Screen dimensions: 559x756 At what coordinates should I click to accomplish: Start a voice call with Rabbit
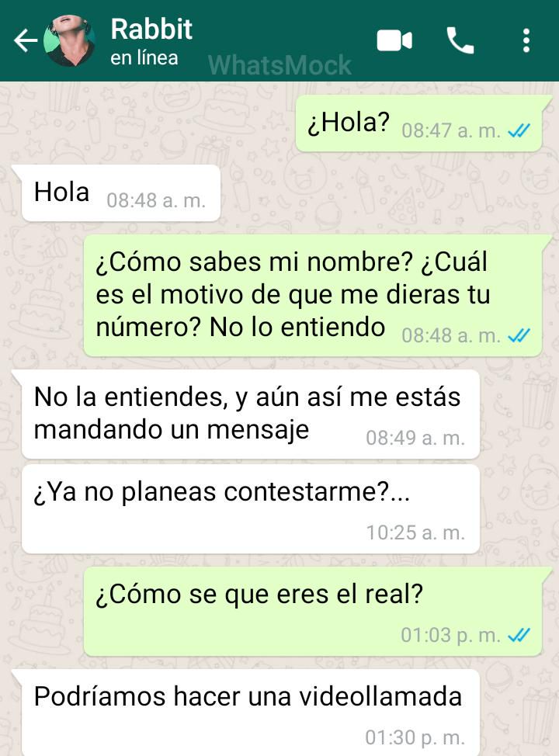(x=460, y=40)
